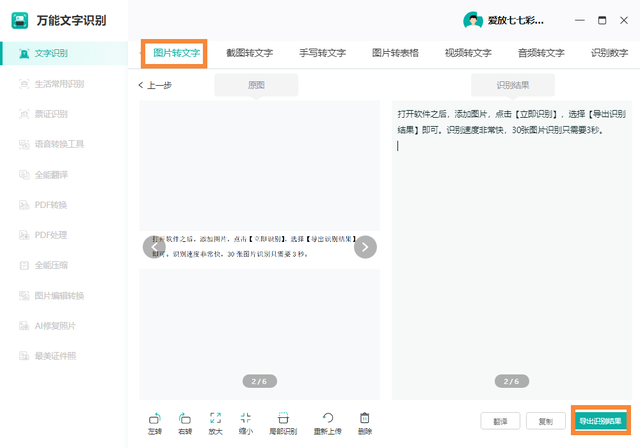Click the 万能文字识别 title text
Image resolution: width=640 pixels, height=448 pixels.
coord(71,20)
